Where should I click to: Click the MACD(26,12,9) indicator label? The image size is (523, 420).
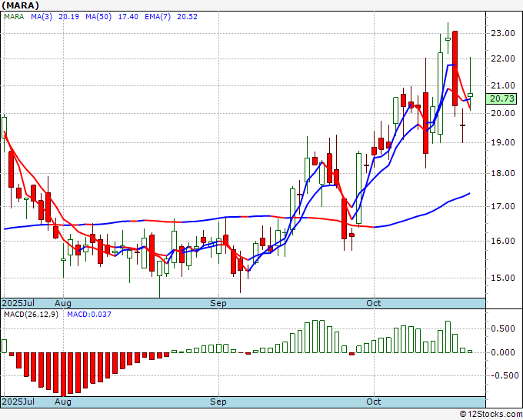tap(31, 315)
